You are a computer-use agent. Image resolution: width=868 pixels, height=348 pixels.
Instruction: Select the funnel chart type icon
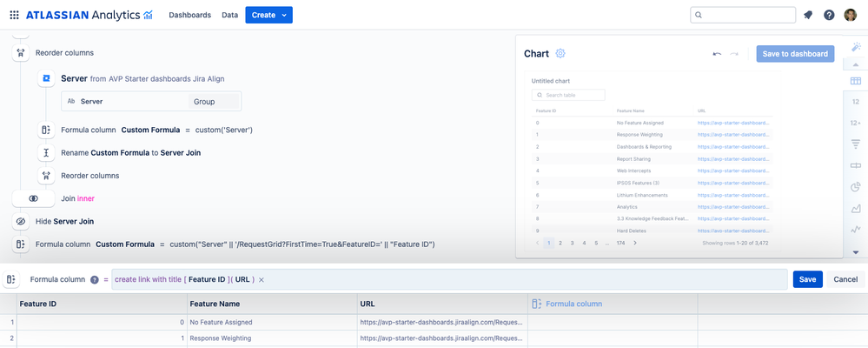tap(856, 144)
